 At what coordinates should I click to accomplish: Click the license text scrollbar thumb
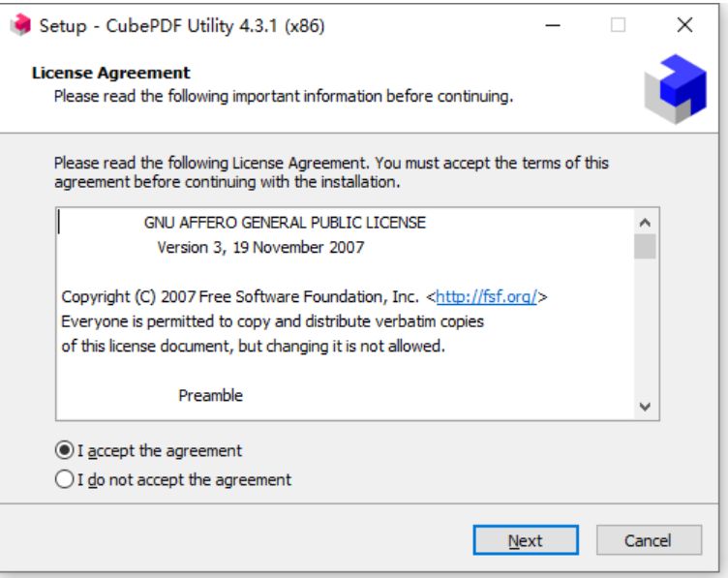point(646,247)
